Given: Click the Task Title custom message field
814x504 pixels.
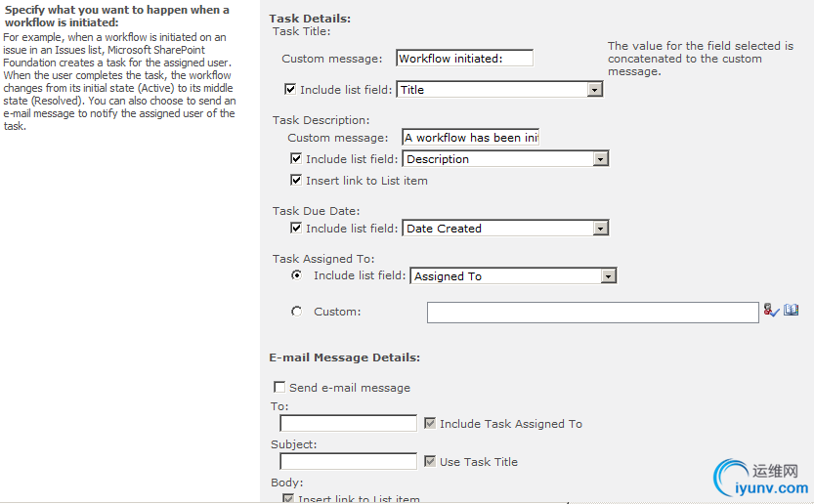Looking at the screenshot, I should point(464,59).
